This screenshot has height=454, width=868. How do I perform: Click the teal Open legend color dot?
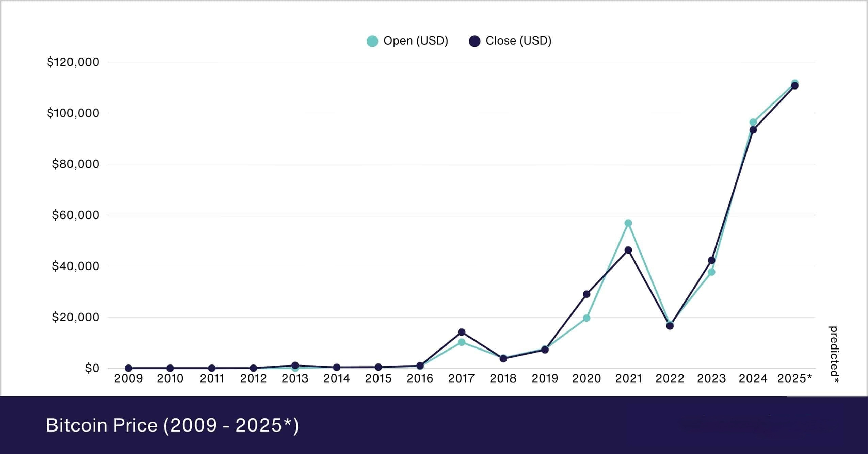point(372,41)
